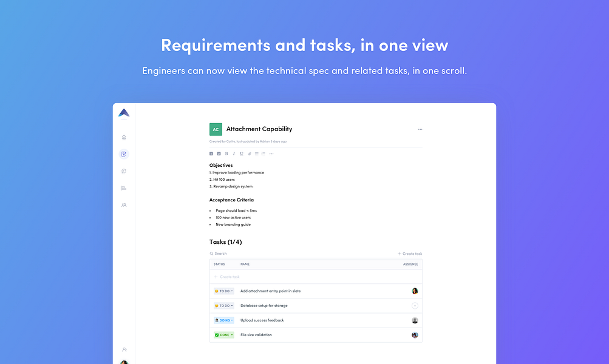
Task: Open status dropdown for Add attachment entry point
Action: click(x=223, y=291)
